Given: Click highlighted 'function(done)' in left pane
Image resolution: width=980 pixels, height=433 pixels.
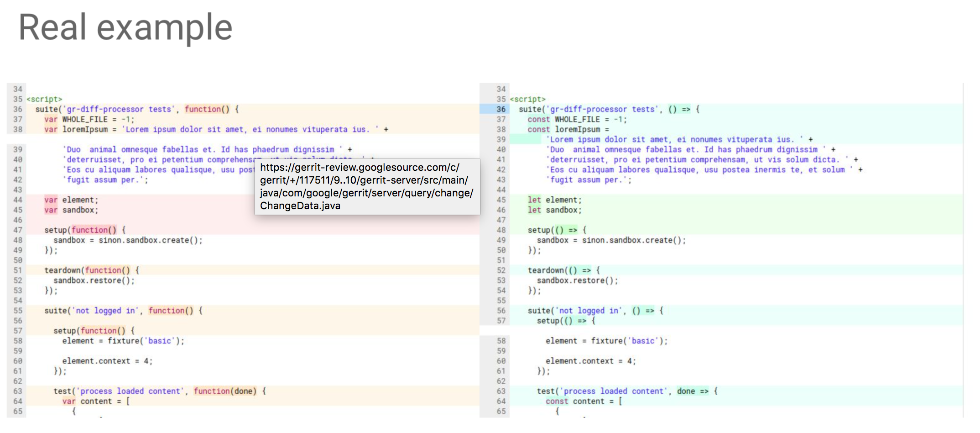Looking at the screenshot, I should 225,391.
